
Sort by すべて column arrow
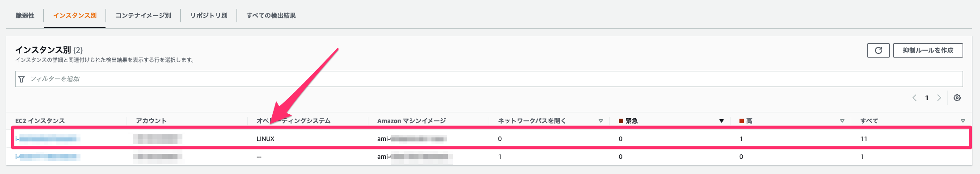point(963,121)
